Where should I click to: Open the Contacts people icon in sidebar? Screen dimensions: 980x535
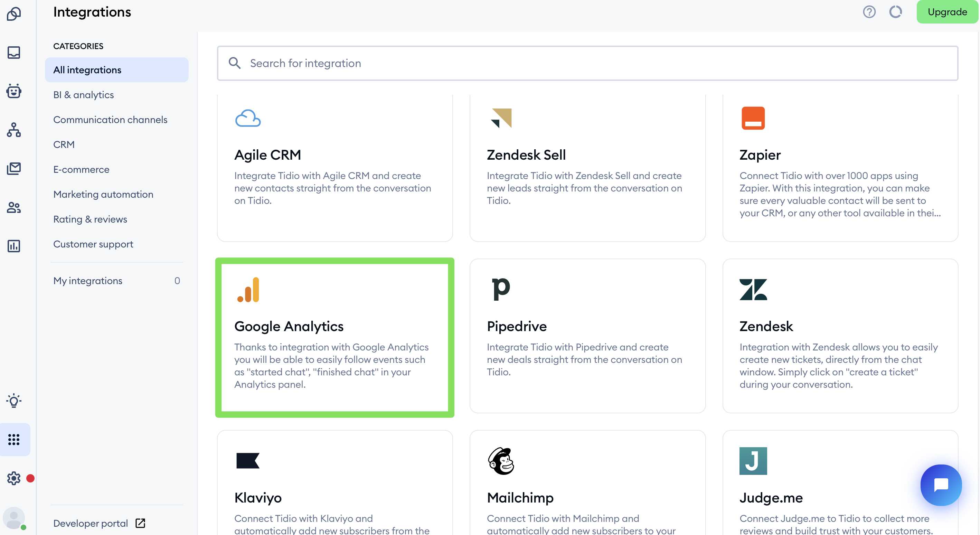[14, 207]
